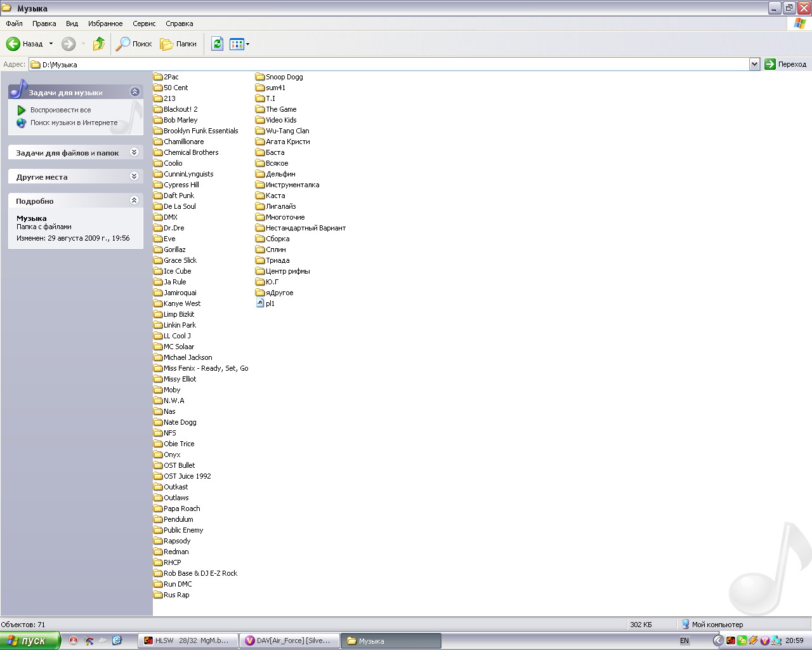Expand the file and folder tasks panel

(x=134, y=152)
